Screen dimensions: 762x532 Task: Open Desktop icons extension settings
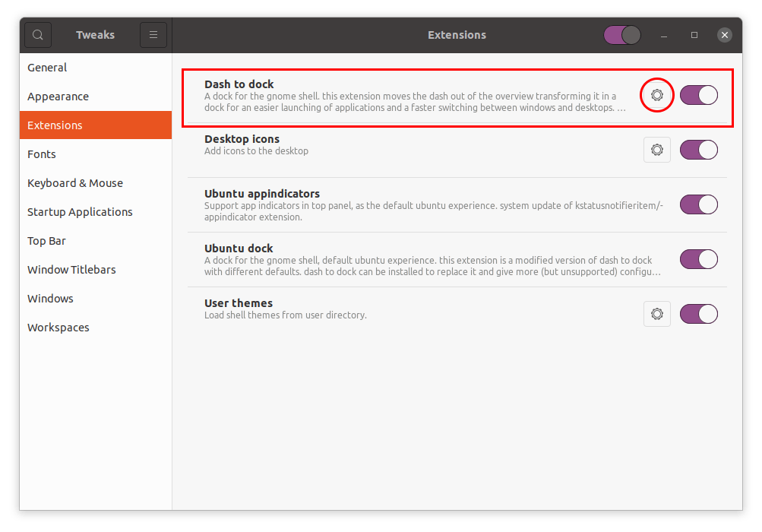coord(656,150)
